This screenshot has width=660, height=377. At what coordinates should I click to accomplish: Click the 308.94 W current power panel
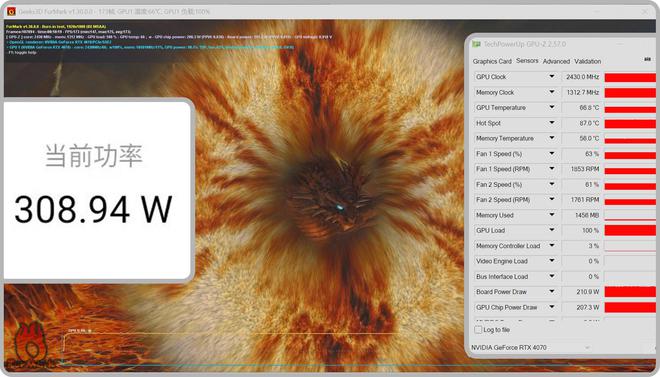click(97, 189)
